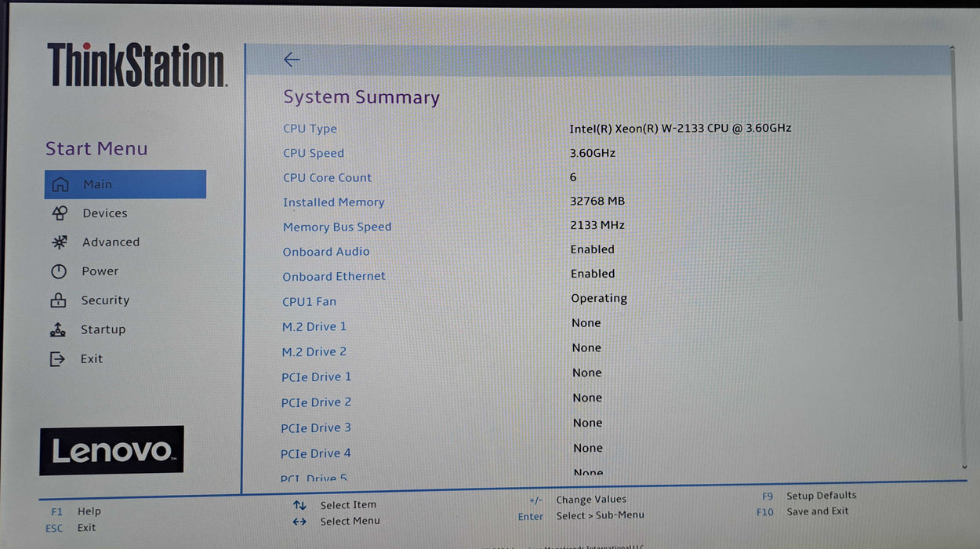Click the PCIe Drive 4 None value
The width and height of the screenshot is (980, 549).
(588, 449)
